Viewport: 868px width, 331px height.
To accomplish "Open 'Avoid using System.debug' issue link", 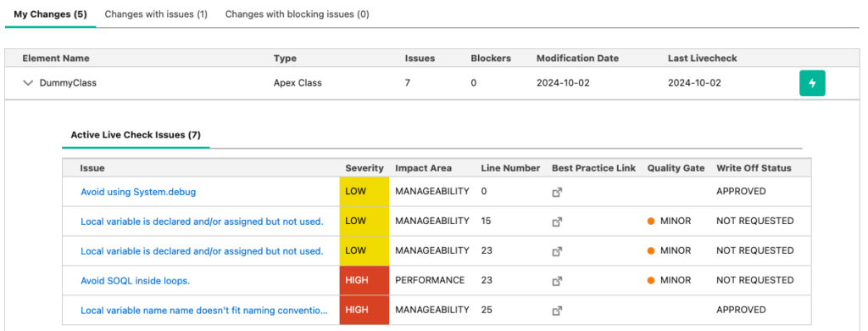I will pyautogui.click(x=138, y=192).
